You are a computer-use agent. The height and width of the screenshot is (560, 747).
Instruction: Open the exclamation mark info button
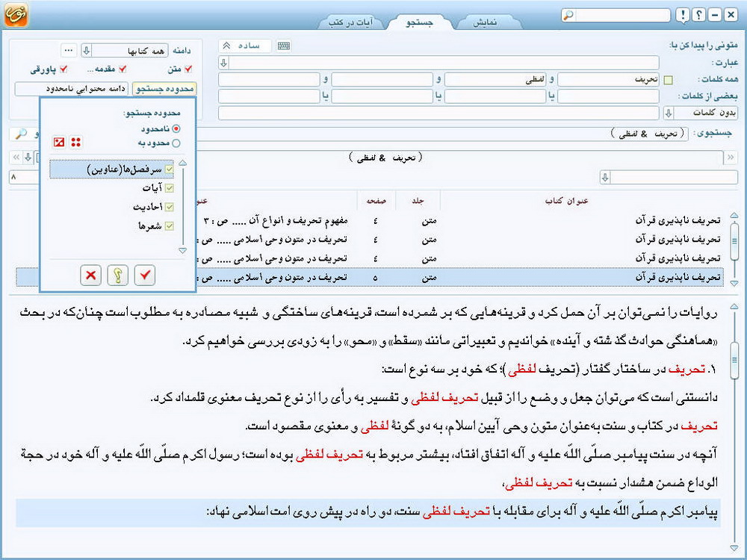pyautogui.click(x=684, y=15)
